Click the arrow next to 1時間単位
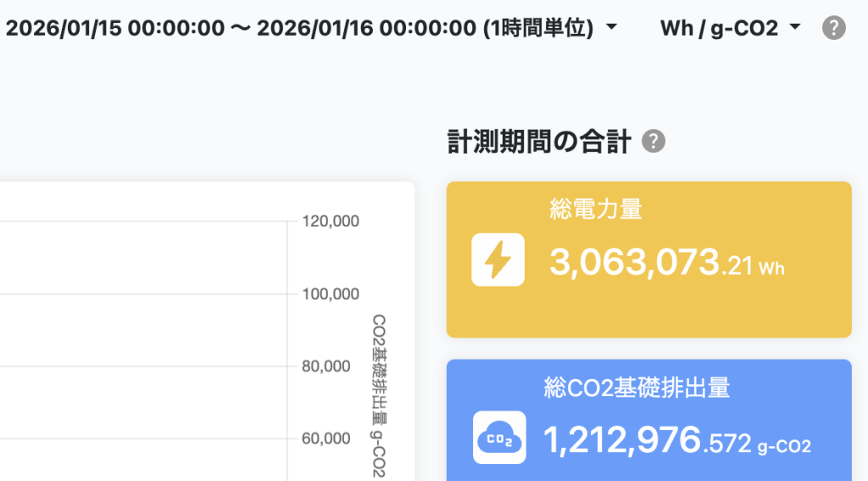The image size is (868, 481). tap(611, 28)
